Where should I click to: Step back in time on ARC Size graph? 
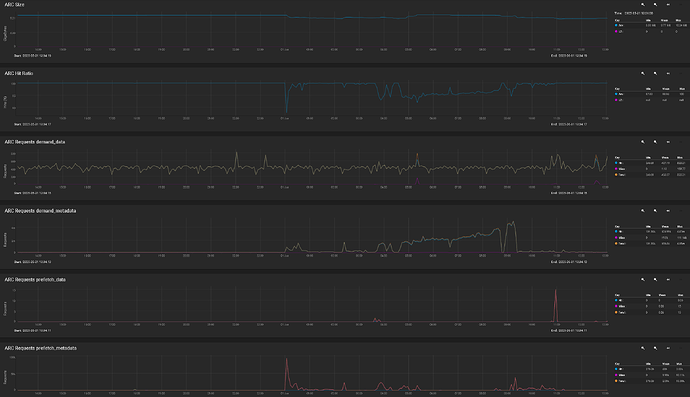point(668,4)
